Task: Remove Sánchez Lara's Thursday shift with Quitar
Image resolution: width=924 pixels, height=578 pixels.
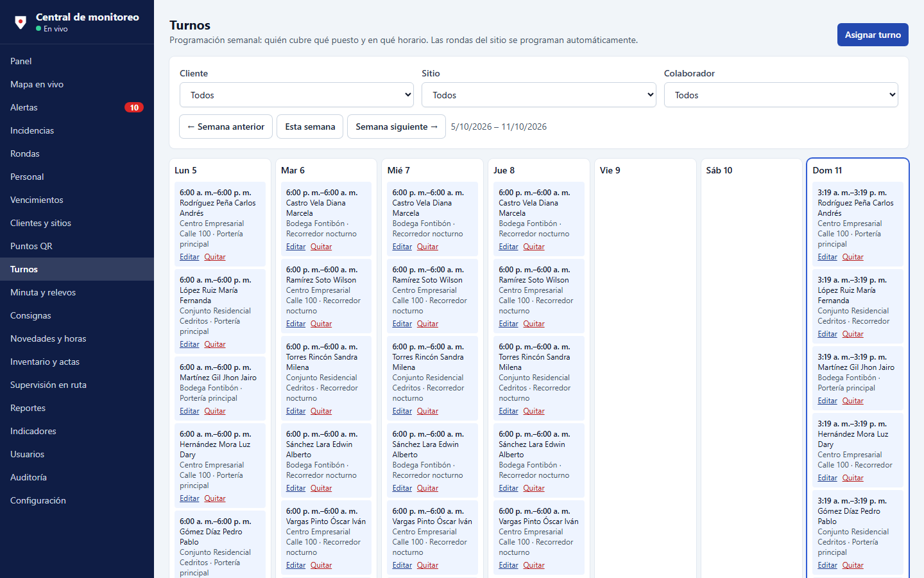Action: (534, 488)
